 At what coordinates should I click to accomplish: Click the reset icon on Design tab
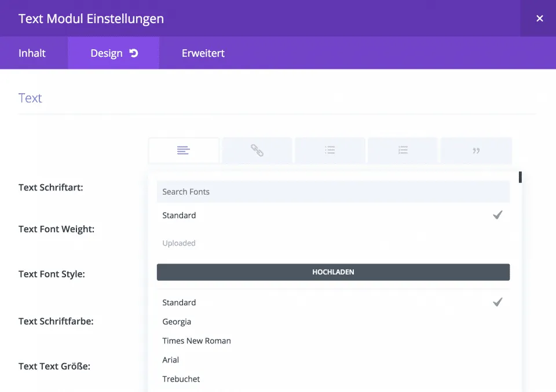click(134, 53)
